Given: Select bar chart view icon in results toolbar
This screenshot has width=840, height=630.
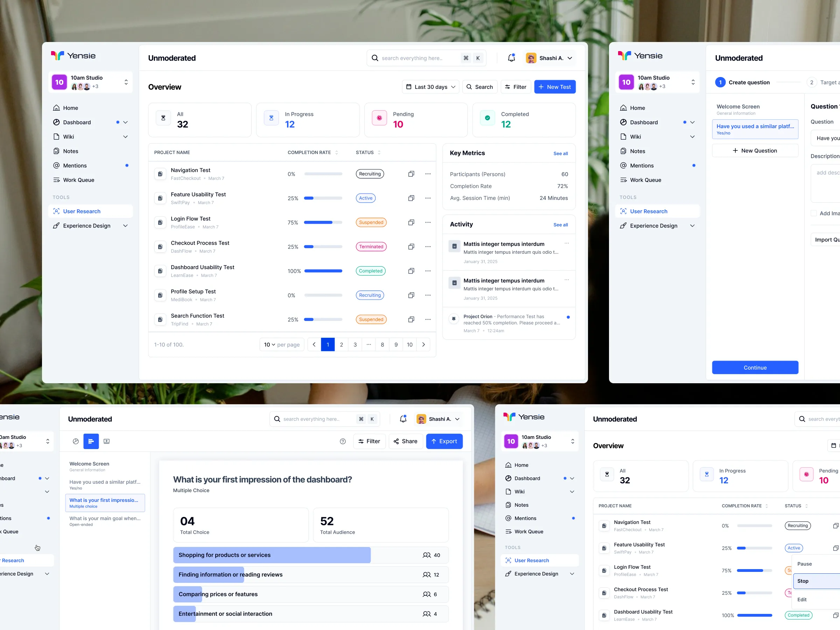Looking at the screenshot, I should click(91, 441).
